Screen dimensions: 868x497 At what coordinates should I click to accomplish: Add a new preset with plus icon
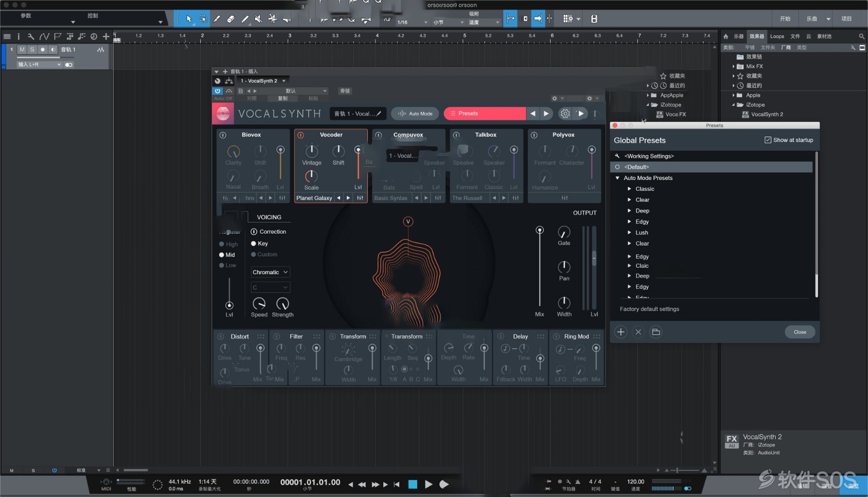click(621, 332)
